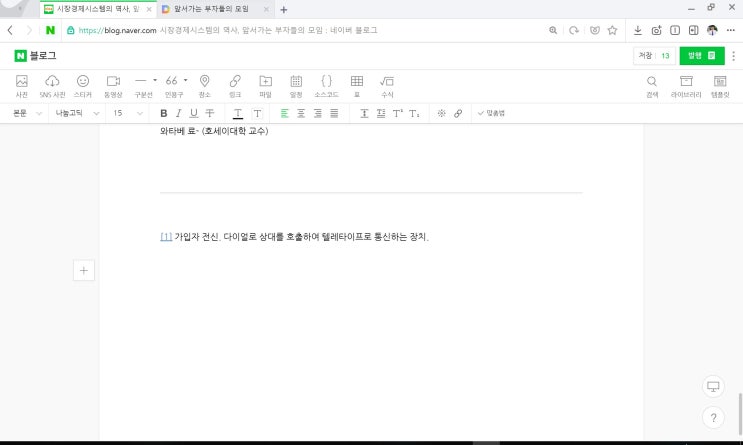This screenshot has width=743, height=445.
Task: Add a sticker with the 스티커 icon
Action: [x=83, y=86]
